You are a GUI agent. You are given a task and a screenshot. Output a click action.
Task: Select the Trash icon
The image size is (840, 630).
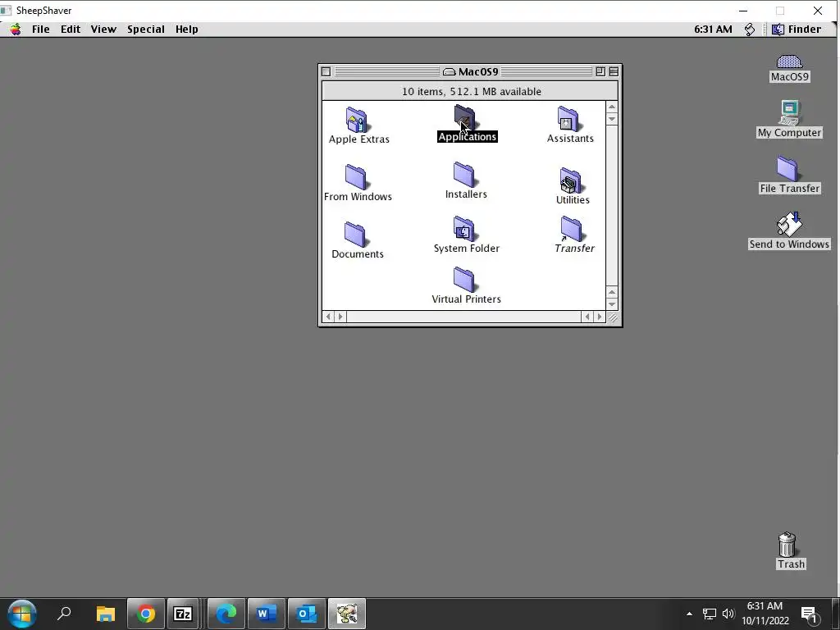(788, 550)
